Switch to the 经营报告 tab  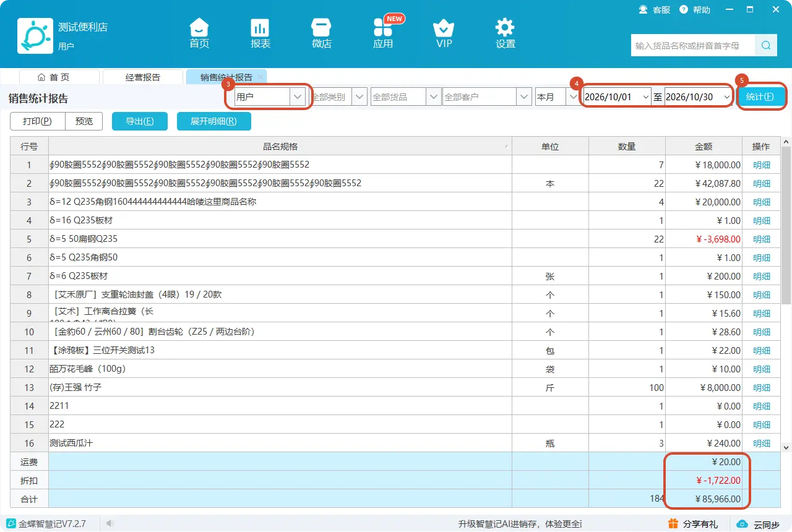pyautogui.click(x=143, y=77)
